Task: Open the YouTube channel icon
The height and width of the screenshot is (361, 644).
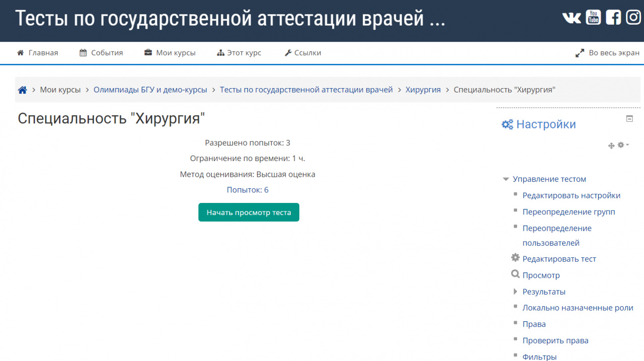Action: [x=593, y=18]
